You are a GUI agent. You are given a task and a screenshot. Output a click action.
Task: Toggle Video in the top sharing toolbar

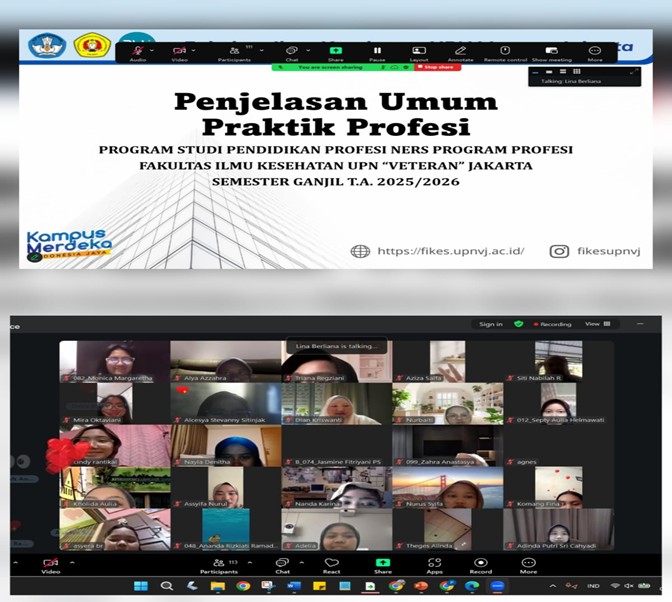coord(179,50)
